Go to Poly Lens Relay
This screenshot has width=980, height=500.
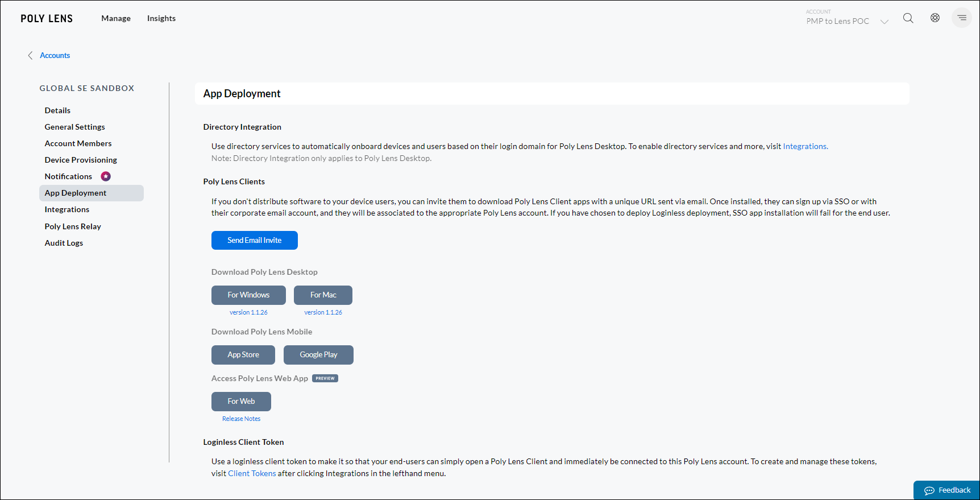pos(73,226)
